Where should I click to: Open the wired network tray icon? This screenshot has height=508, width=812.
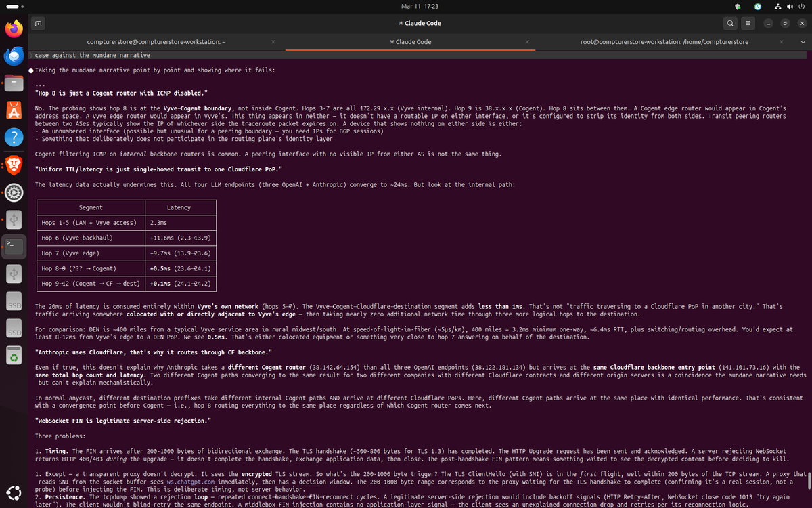779,6
